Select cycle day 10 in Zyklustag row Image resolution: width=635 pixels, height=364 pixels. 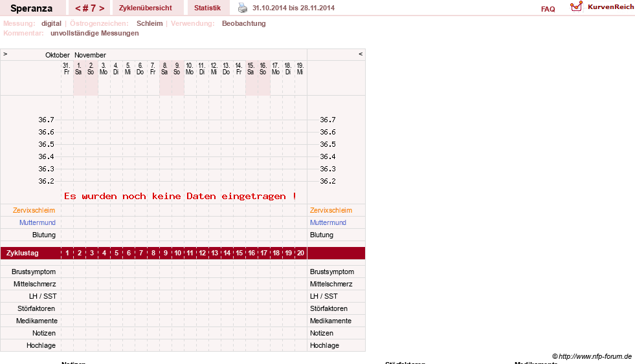(177, 253)
